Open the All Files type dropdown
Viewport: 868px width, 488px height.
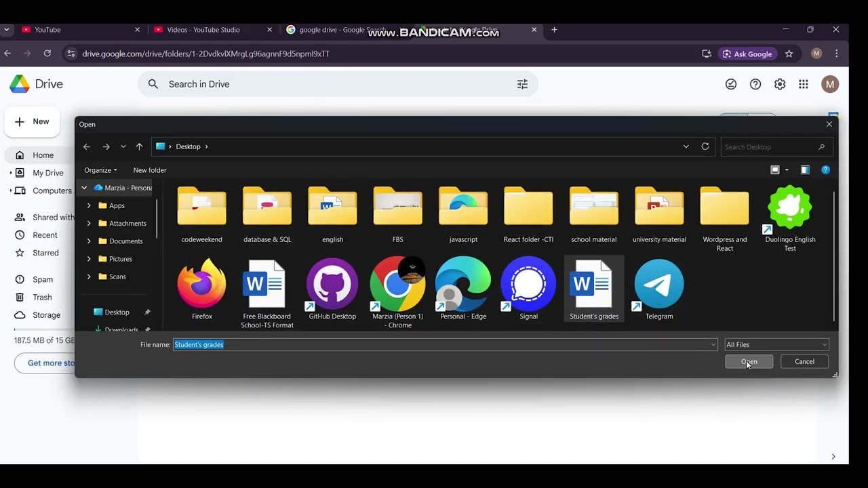tap(776, 344)
